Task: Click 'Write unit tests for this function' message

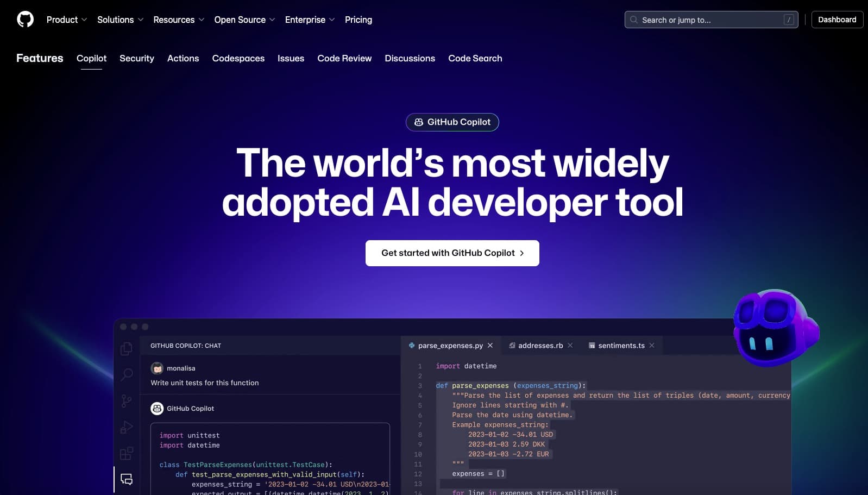Action: point(205,383)
